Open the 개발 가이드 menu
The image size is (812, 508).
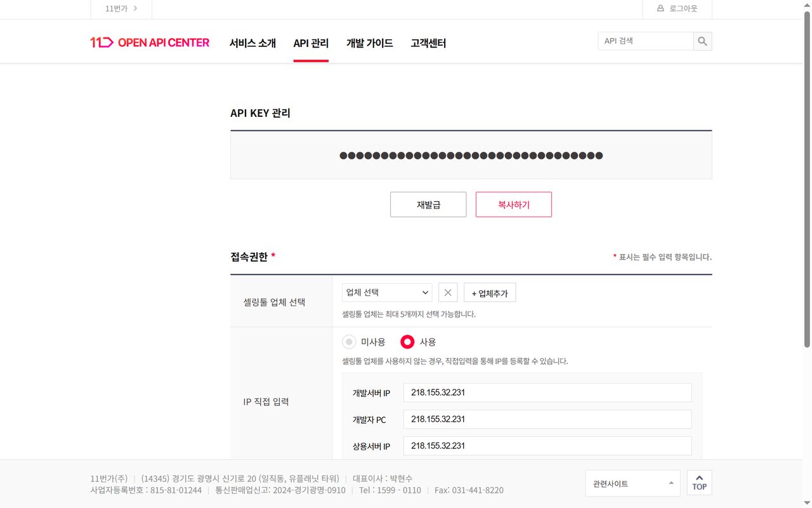370,43
